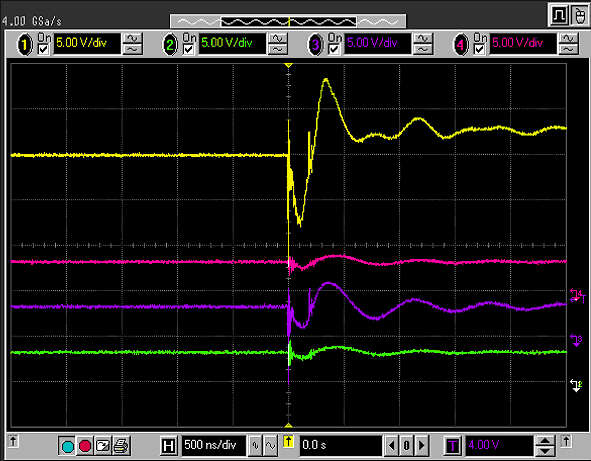This screenshot has height=461, width=591.
Task: Click the up-arrow icon at bottom right corner
Action: pyautogui.click(x=566, y=441)
